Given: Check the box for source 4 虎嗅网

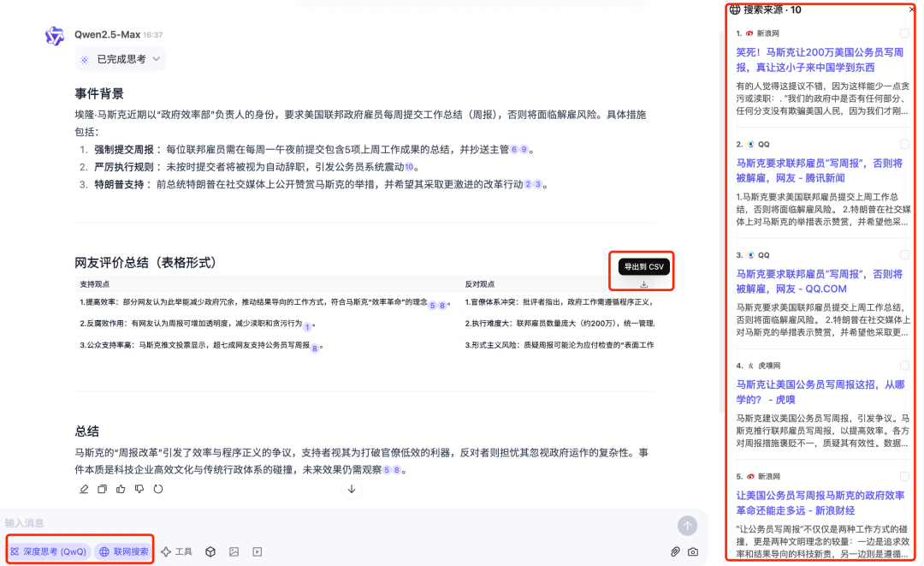Looking at the screenshot, I should pos(904,366).
